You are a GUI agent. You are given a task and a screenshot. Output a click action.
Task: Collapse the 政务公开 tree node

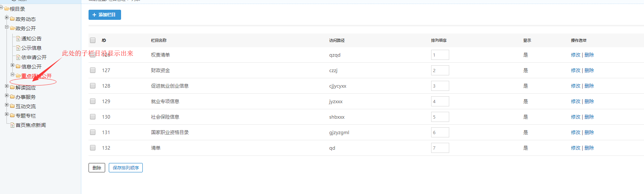7,27
